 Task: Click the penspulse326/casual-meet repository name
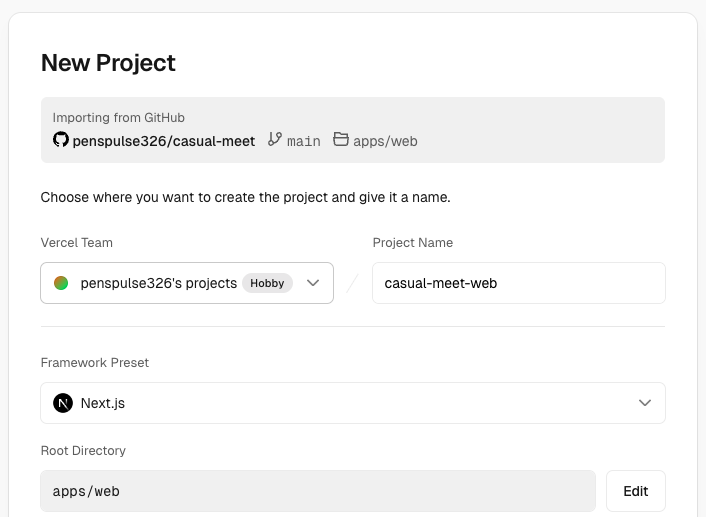pos(164,141)
